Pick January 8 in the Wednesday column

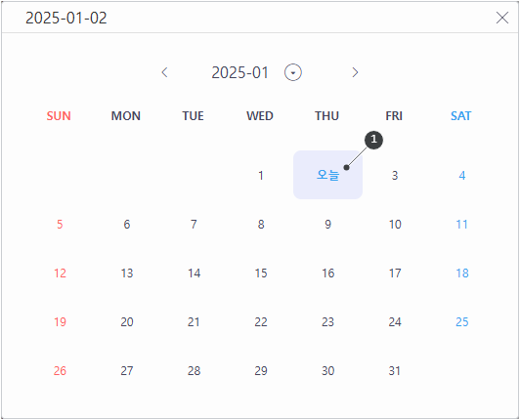(x=261, y=224)
